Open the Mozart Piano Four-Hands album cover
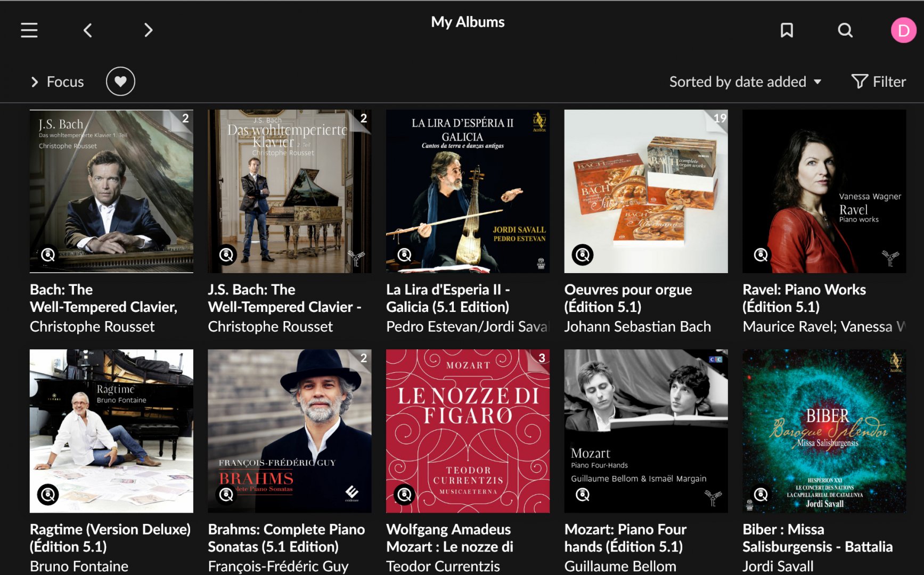Viewport: 924px width, 575px height. 645,431
